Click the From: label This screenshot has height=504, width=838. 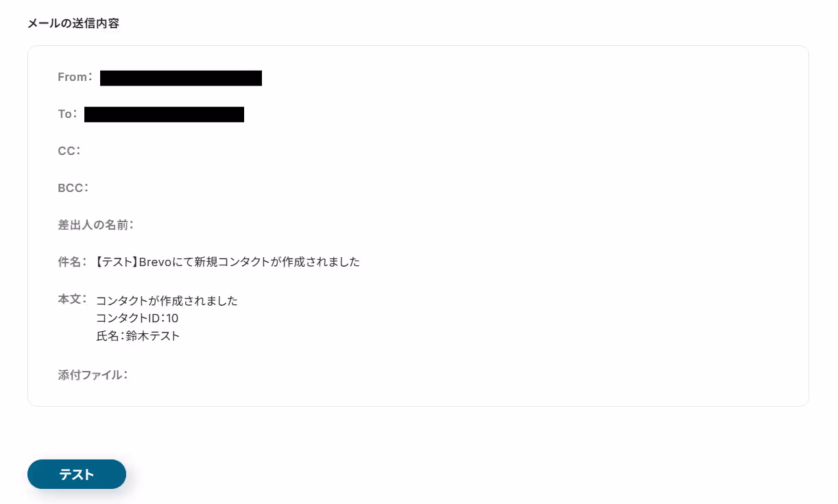click(x=75, y=77)
